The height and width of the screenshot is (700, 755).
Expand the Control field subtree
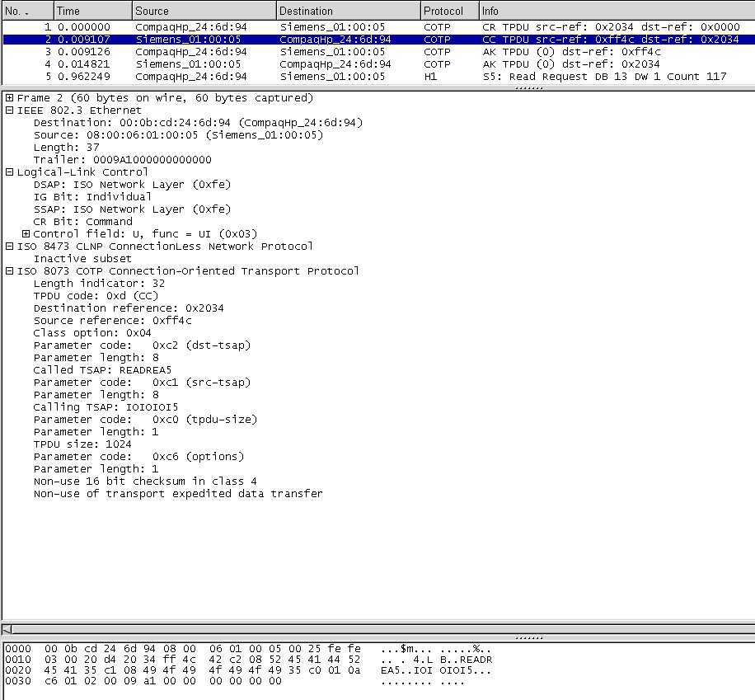point(26,234)
